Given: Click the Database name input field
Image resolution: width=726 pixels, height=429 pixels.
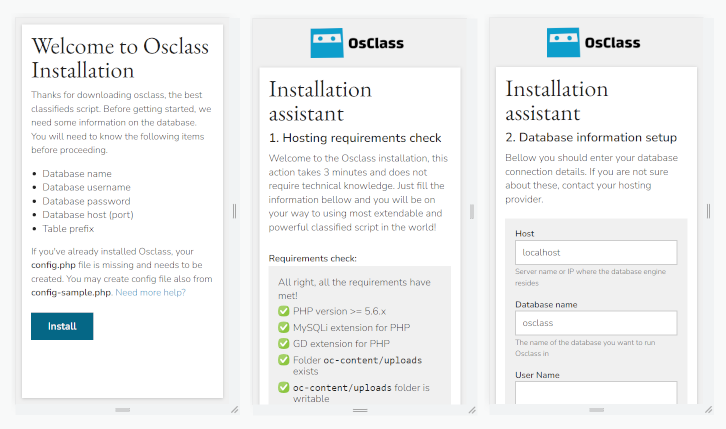Looking at the screenshot, I should pos(596,323).
